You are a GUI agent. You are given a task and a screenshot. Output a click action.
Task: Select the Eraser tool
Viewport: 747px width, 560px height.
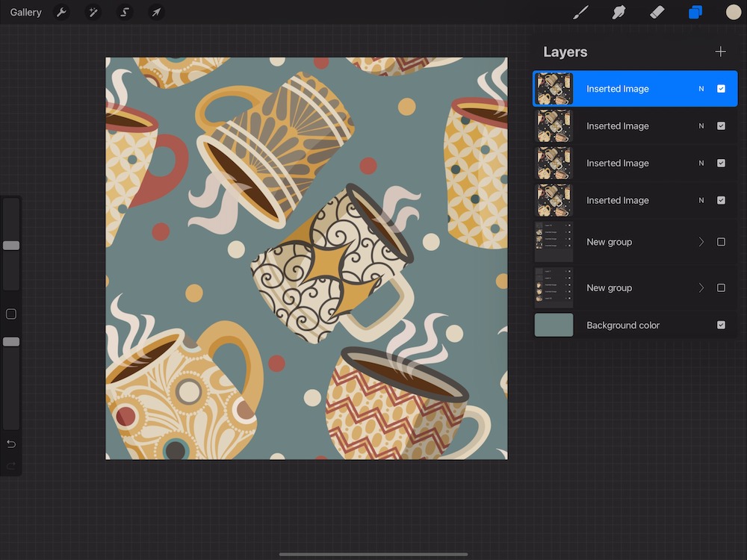pyautogui.click(x=657, y=12)
